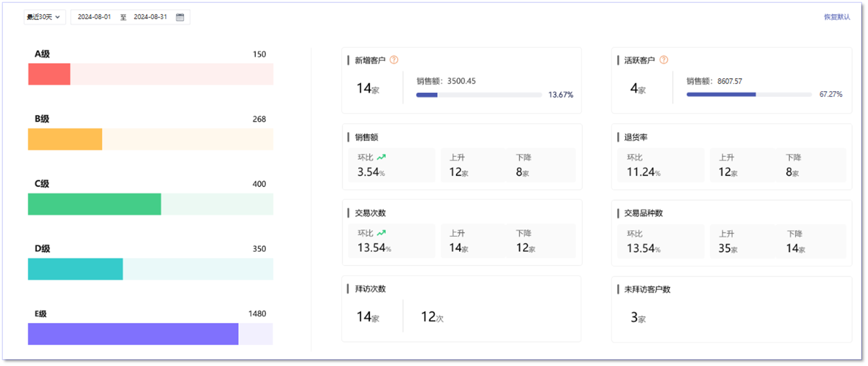Viewport: 868px width, 366px height.
Task: Click the green trend arrow in 销售额
Action: coord(381,157)
